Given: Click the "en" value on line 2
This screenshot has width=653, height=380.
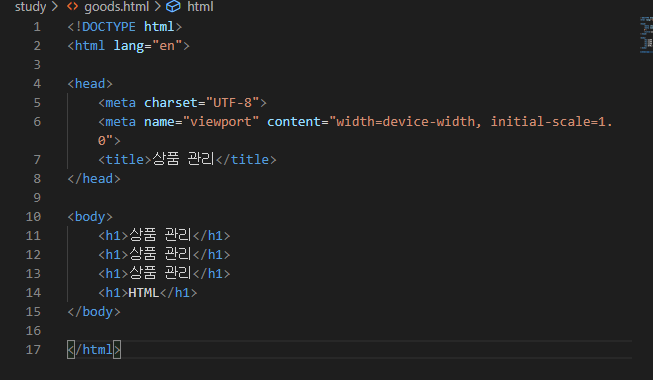Looking at the screenshot, I should click(x=167, y=46).
